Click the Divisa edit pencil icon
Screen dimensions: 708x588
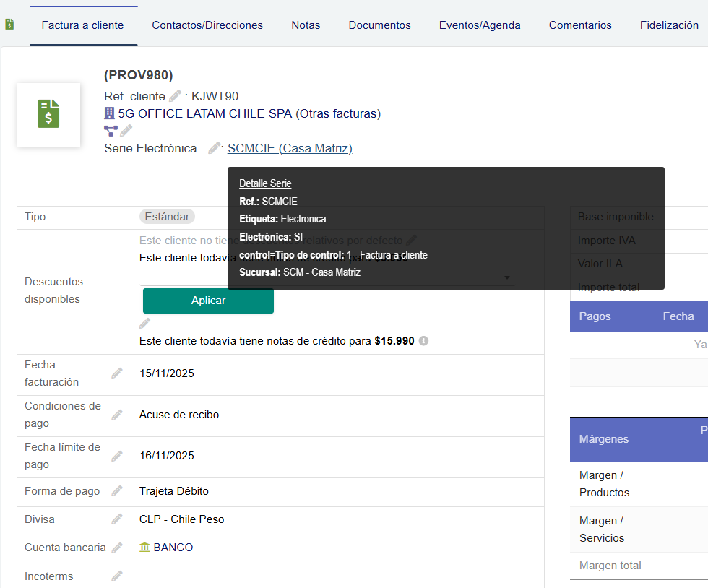(x=117, y=519)
